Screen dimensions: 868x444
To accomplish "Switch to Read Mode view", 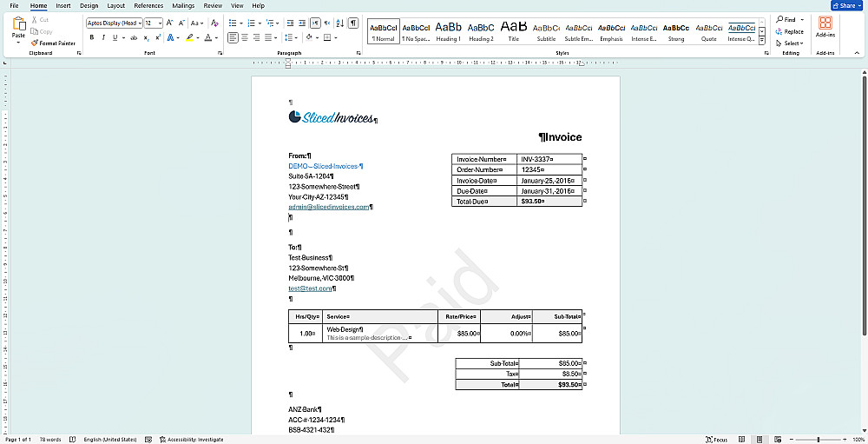I will pyautogui.click(x=742, y=440).
